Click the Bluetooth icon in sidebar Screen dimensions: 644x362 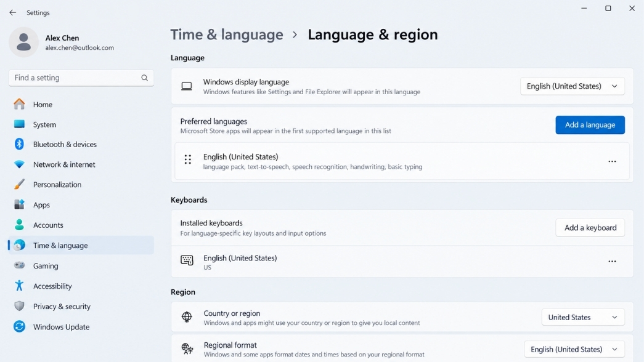19,144
